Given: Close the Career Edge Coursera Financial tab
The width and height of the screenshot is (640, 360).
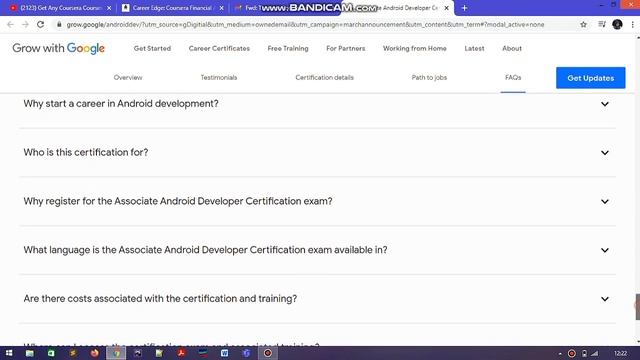Looking at the screenshot, I should (x=222, y=8).
